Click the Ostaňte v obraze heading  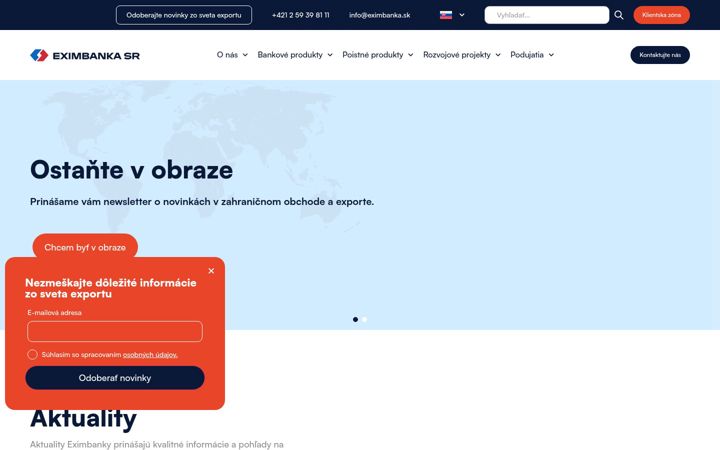[x=131, y=170]
